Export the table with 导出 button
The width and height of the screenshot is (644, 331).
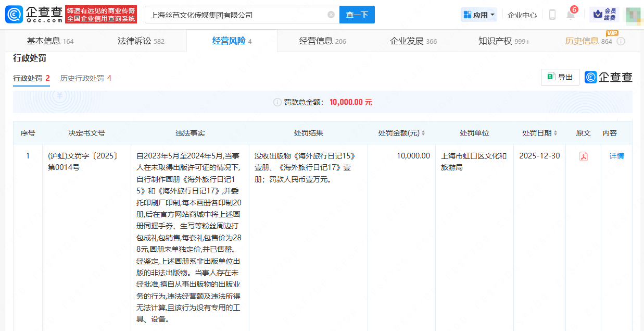coord(560,77)
